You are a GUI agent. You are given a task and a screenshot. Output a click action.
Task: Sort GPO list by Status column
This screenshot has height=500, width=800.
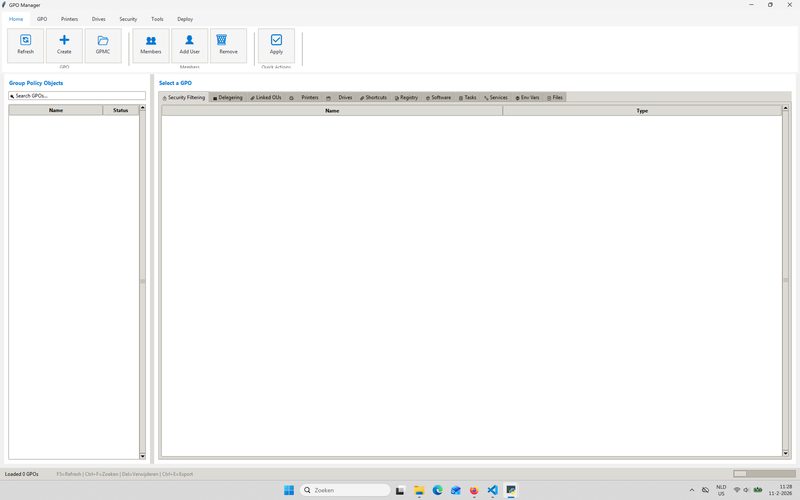(x=120, y=110)
